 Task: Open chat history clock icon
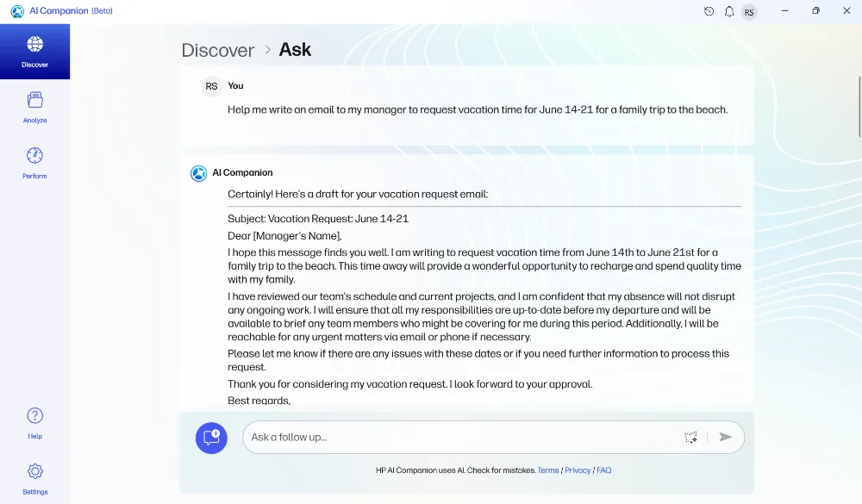[709, 11]
